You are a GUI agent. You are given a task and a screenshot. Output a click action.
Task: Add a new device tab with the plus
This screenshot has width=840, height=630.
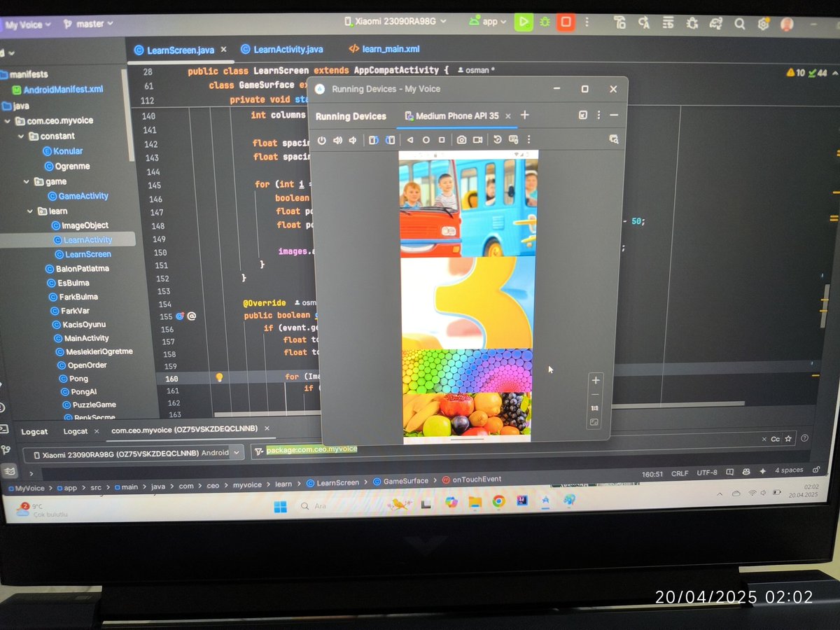coord(524,115)
